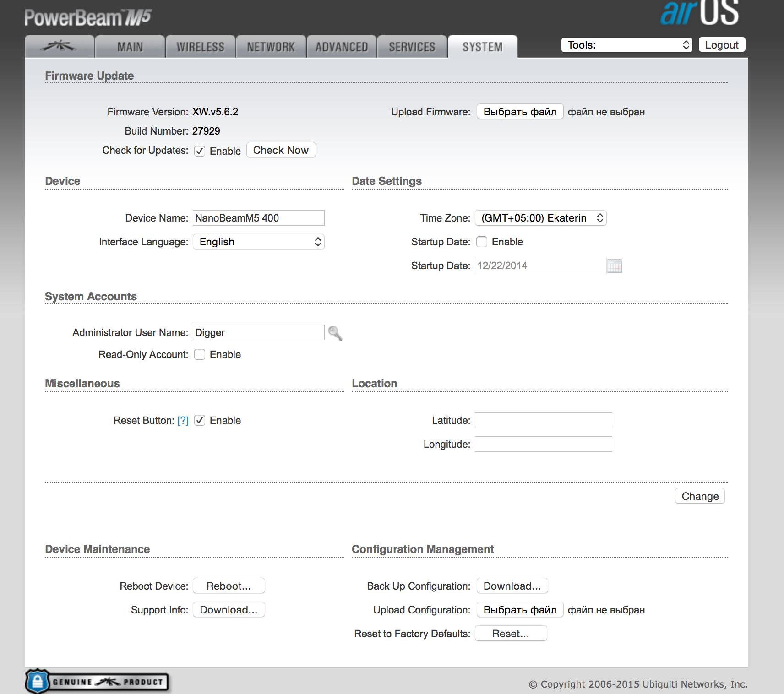Viewport: 784px width, 694px height.
Task: Open the Startup Date calendar picker
Action: click(x=615, y=266)
